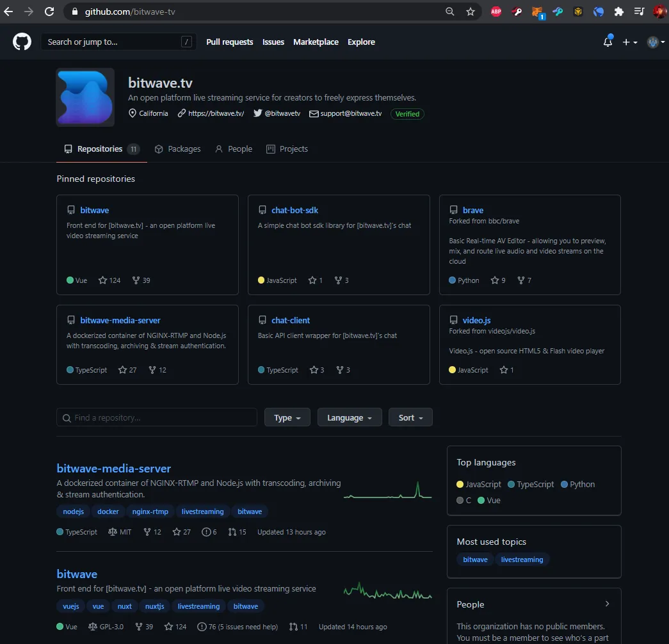Image resolution: width=669 pixels, height=644 pixels.
Task: Open the https://bitwave.tv/ website link
Action: click(216, 113)
